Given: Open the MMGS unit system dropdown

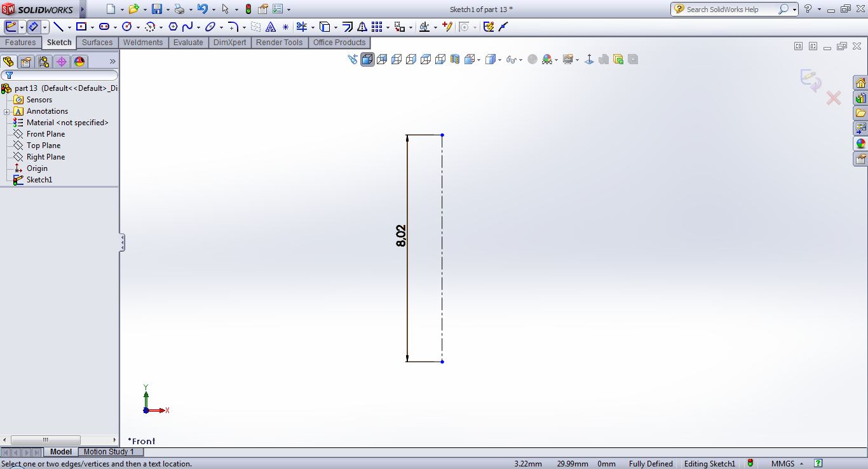Looking at the screenshot, I should click(801, 464).
